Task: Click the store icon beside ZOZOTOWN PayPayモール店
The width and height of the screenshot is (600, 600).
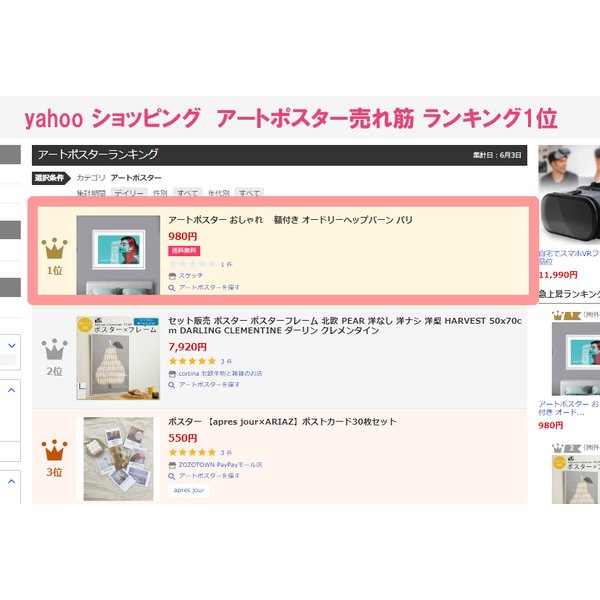Action: 172,465
